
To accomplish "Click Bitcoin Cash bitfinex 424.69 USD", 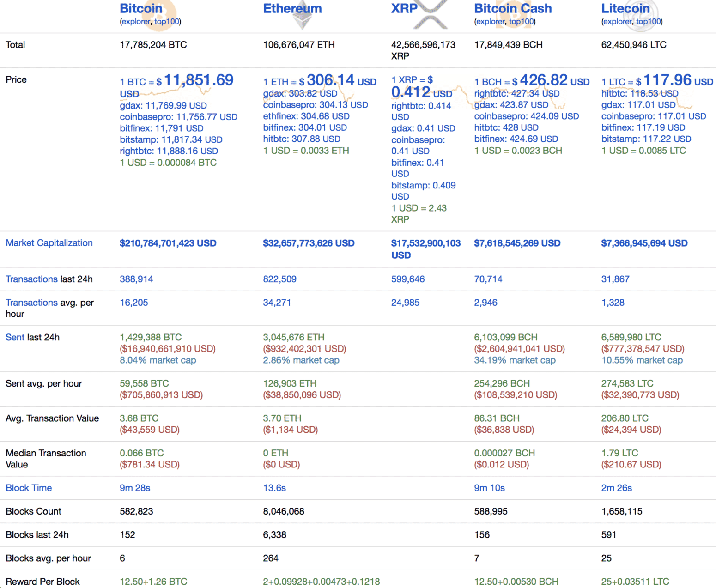I will (x=516, y=139).
